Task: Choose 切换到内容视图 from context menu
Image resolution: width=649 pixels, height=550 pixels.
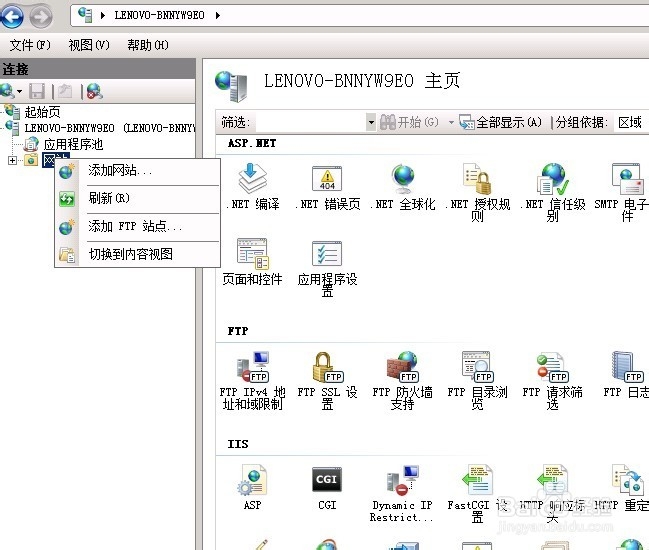Action: point(137,254)
